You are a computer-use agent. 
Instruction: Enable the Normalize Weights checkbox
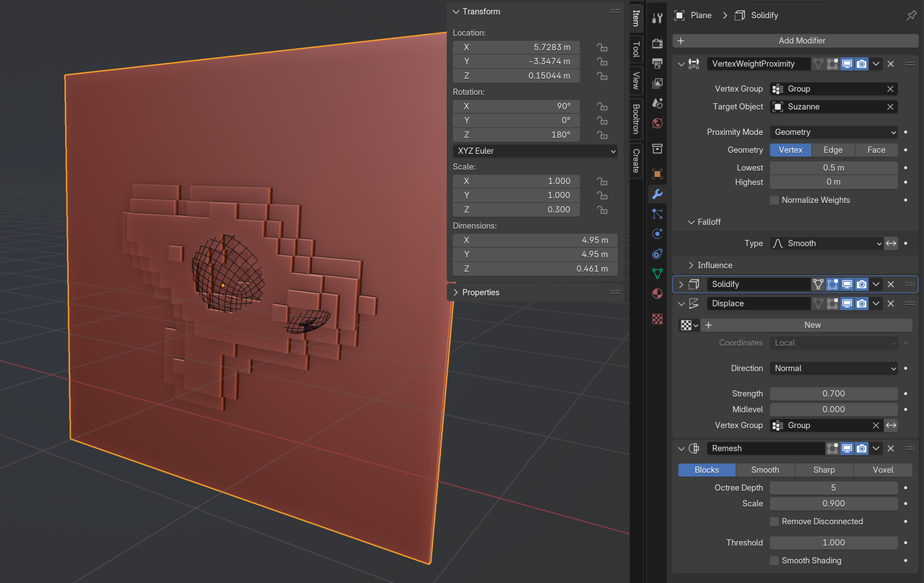(x=775, y=200)
